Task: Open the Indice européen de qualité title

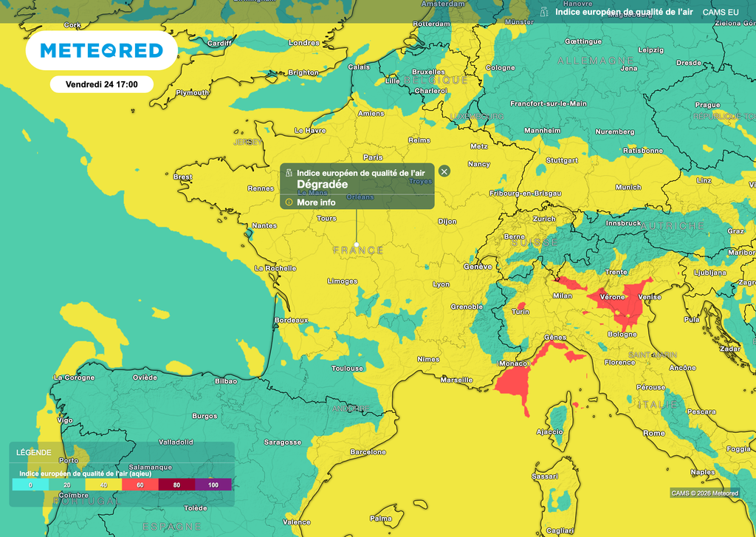Action: pos(625,12)
